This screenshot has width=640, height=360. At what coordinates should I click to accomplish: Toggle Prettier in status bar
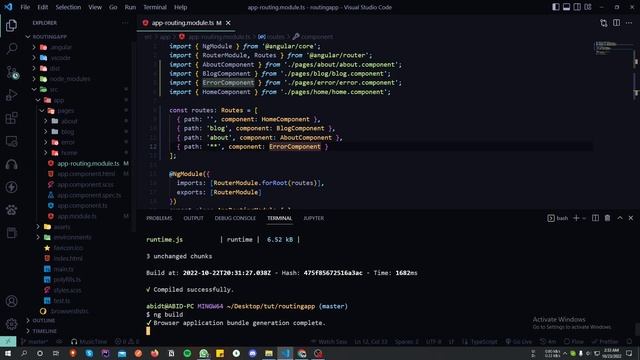pyautogui.click(x=605, y=342)
